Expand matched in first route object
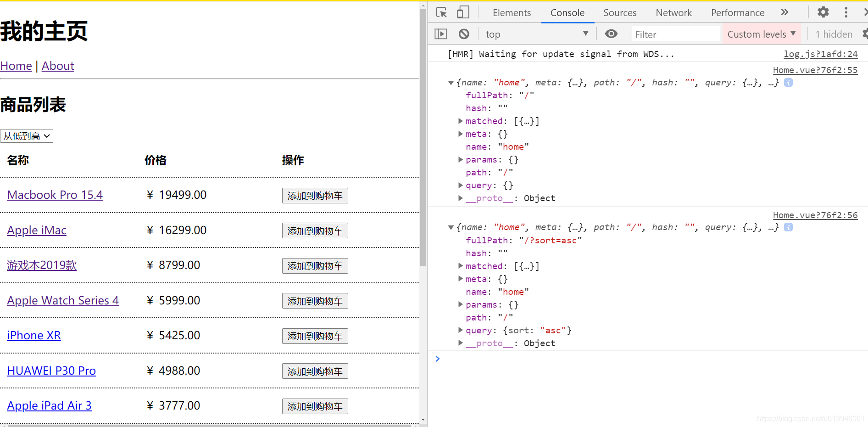The width and height of the screenshot is (868, 427). 461,121
